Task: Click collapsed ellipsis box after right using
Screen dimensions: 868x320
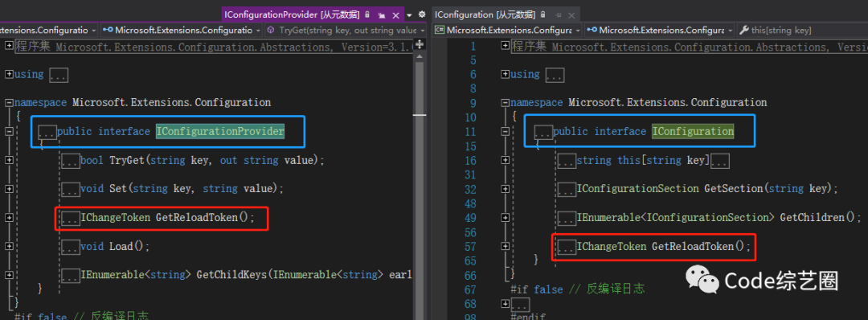Action: (x=555, y=75)
